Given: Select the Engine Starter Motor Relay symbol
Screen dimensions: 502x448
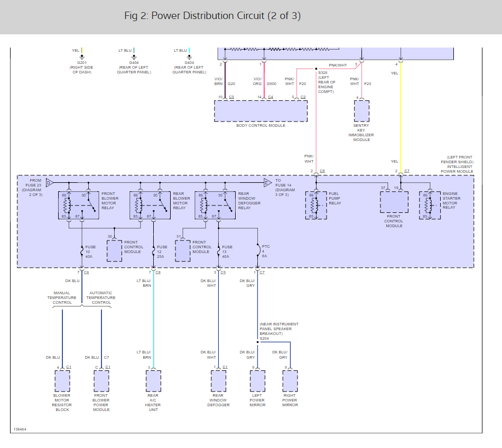Looking at the screenshot, I should coord(430,205).
